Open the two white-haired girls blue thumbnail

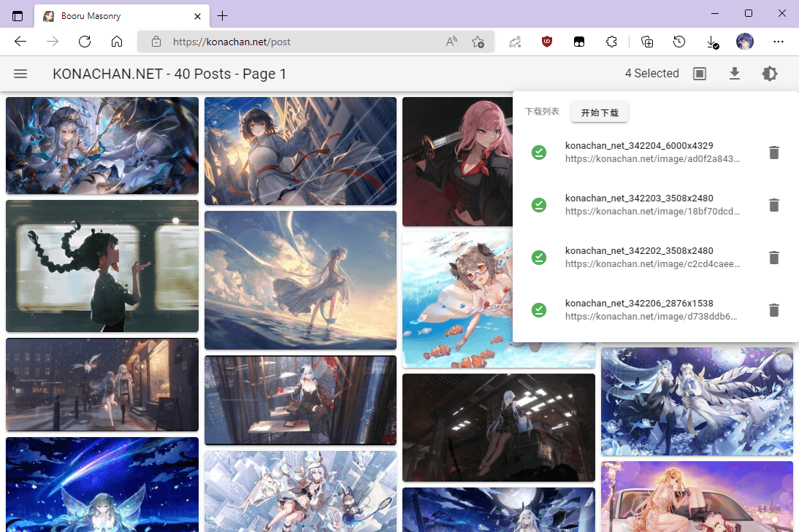[x=697, y=401]
